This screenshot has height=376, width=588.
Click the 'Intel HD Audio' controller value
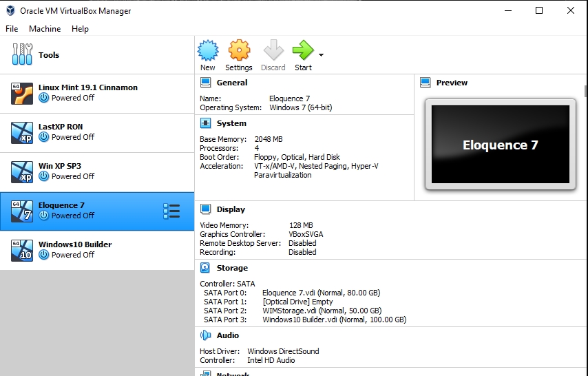tap(271, 360)
